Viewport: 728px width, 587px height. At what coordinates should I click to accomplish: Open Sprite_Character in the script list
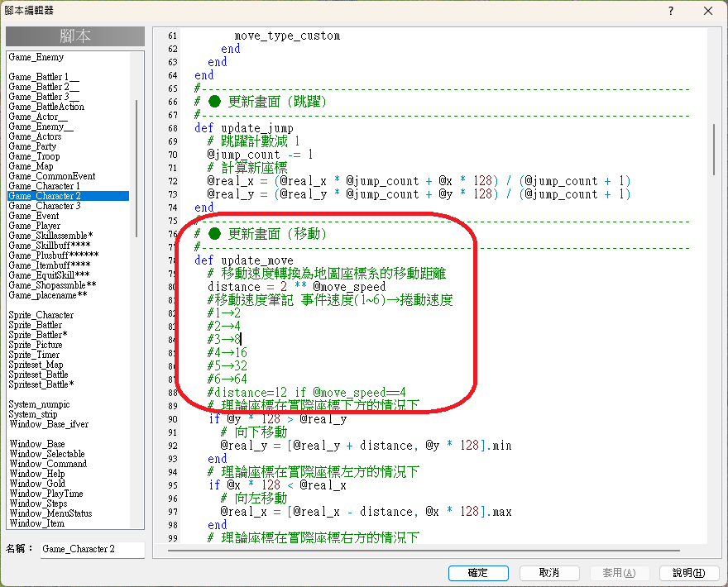(x=41, y=315)
